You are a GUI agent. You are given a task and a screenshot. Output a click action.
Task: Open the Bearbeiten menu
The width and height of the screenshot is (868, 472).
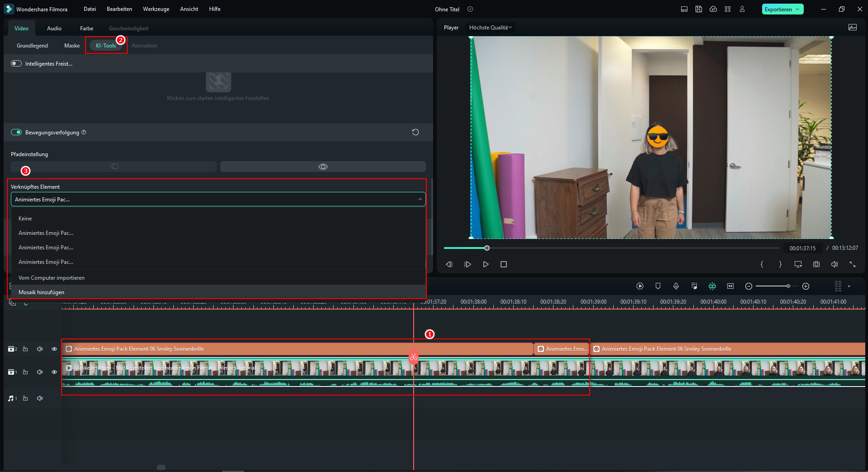click(119, 9)
